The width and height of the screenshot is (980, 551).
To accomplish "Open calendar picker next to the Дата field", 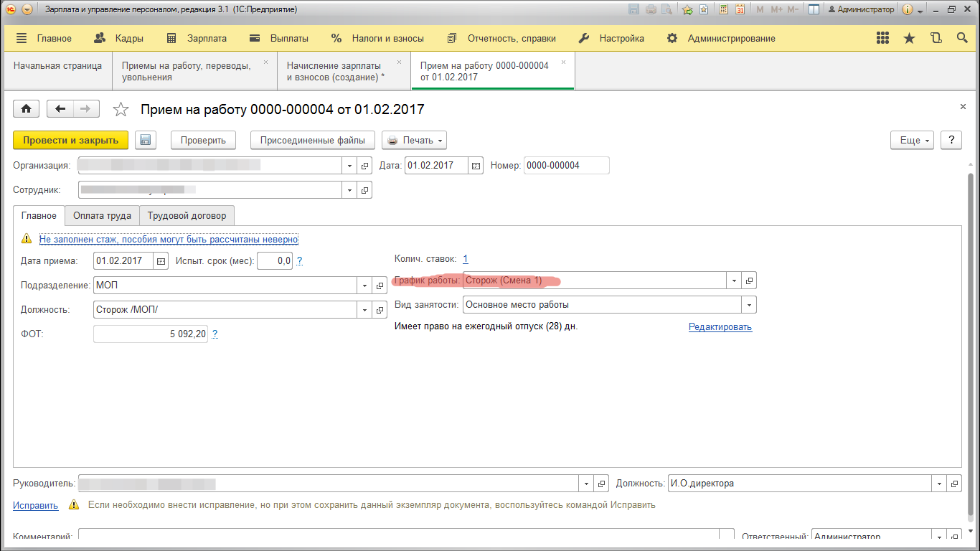I will coord(475,166).
